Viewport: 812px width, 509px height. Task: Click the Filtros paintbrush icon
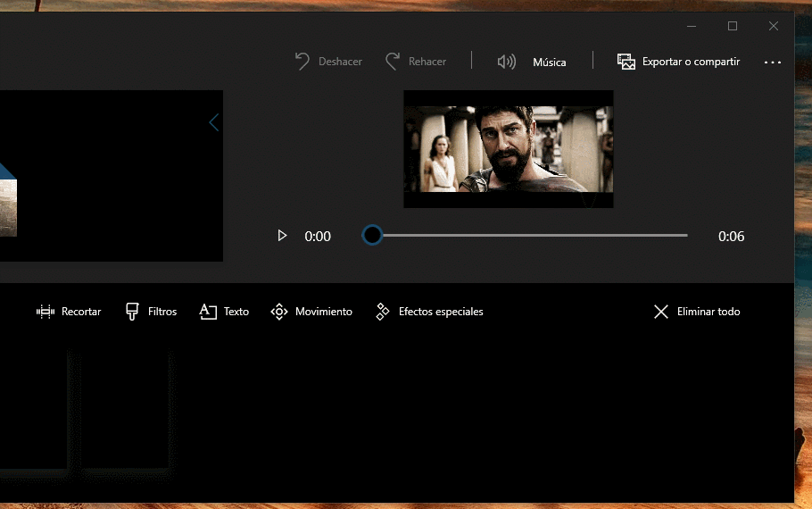pyautogui.click(x=132, y=312)
